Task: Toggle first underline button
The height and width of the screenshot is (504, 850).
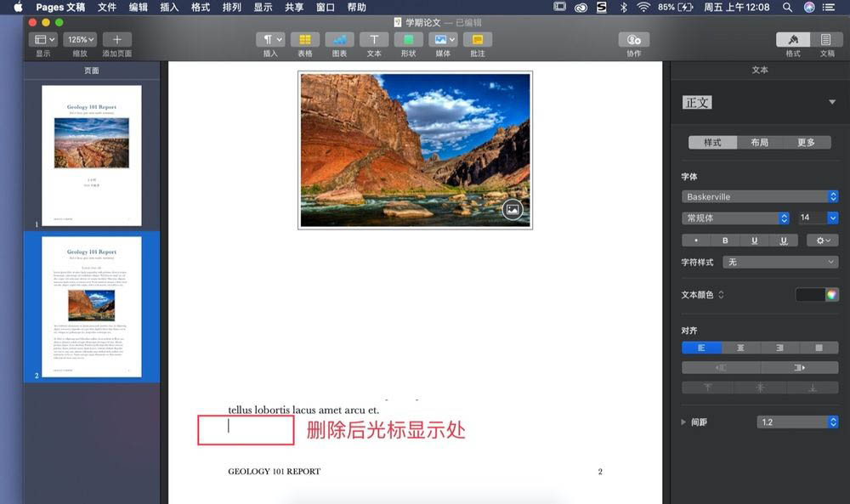Action: click(754, 240)
